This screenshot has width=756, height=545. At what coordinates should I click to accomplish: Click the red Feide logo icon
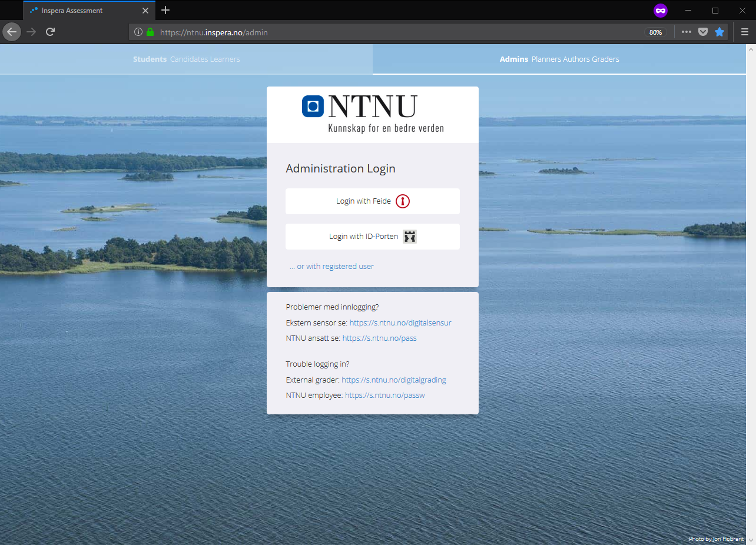[403, 201]
